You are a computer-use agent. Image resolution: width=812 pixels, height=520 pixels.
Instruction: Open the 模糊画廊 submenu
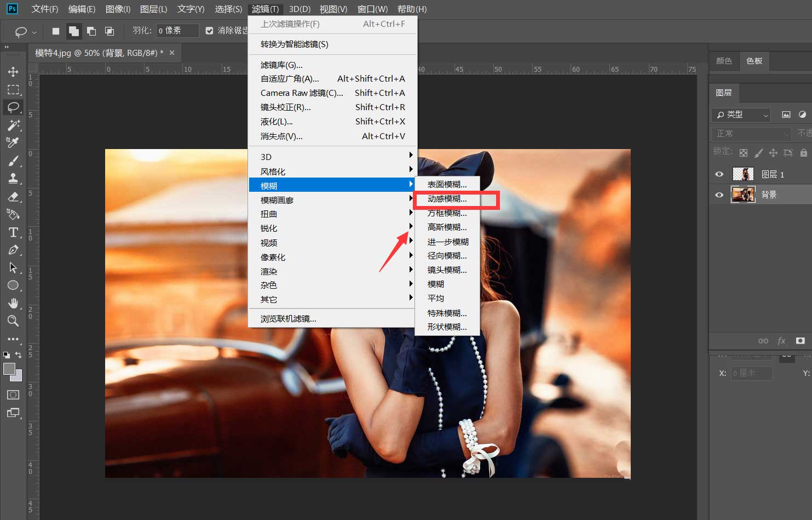click(333, 200)
